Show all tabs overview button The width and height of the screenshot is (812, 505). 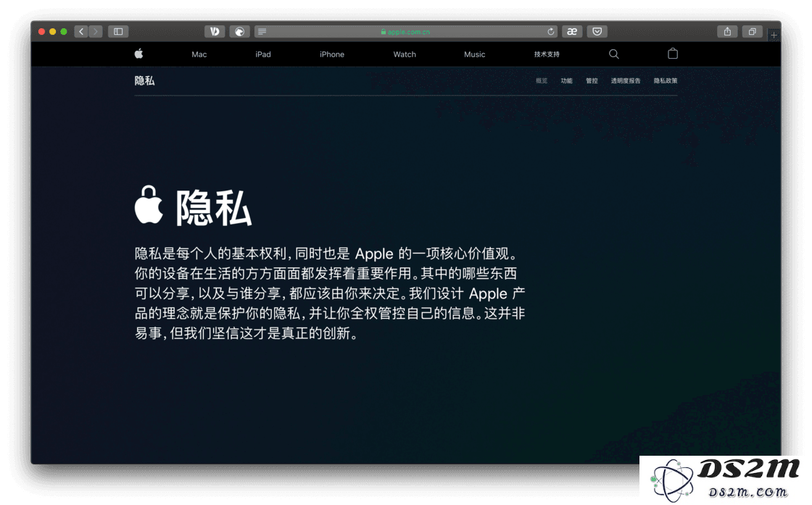click(x=752, y=32)
